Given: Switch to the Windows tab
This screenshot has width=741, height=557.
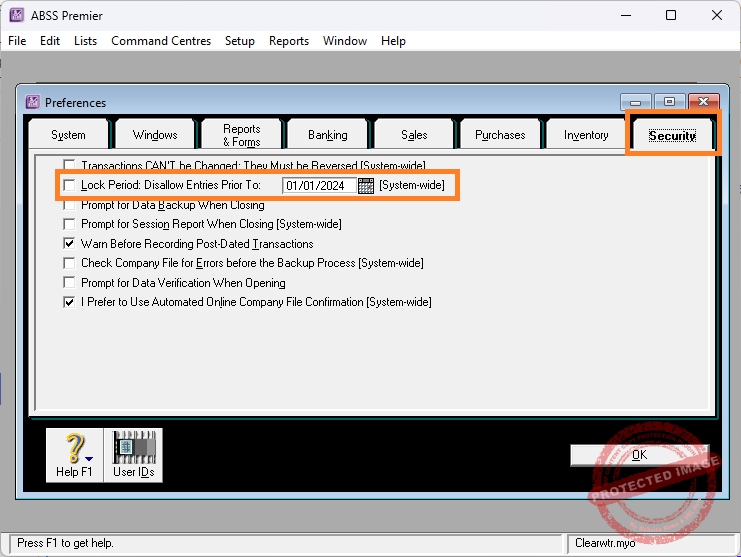Looking at the screenshot, I should [x=155, y=135].
